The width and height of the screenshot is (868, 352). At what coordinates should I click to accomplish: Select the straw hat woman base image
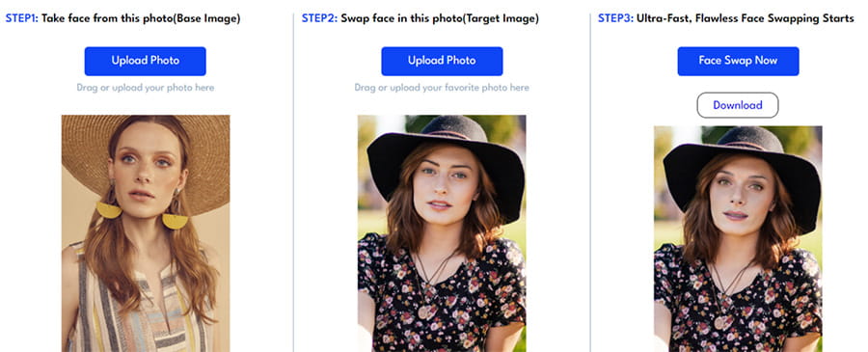tap(146, 233)
